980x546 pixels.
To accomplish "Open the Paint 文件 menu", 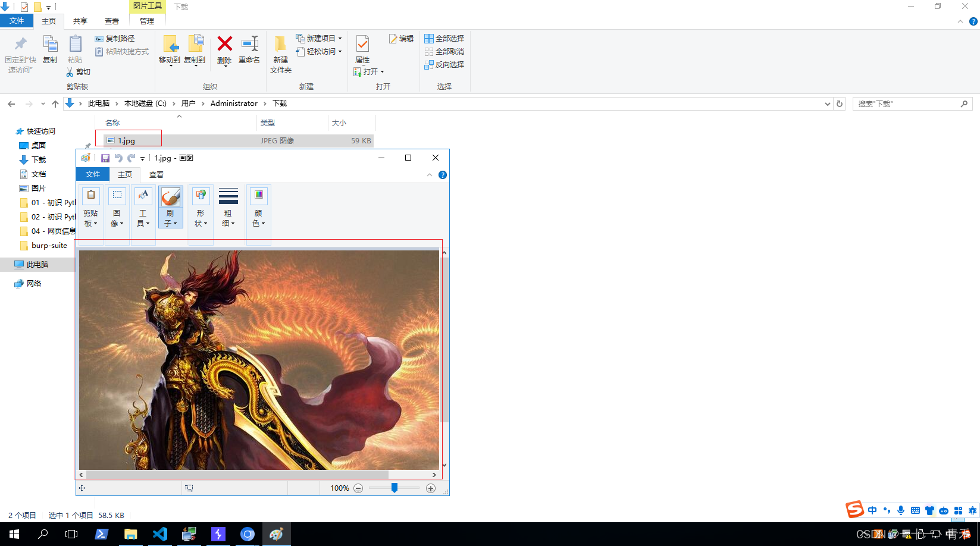I will 93,174.
